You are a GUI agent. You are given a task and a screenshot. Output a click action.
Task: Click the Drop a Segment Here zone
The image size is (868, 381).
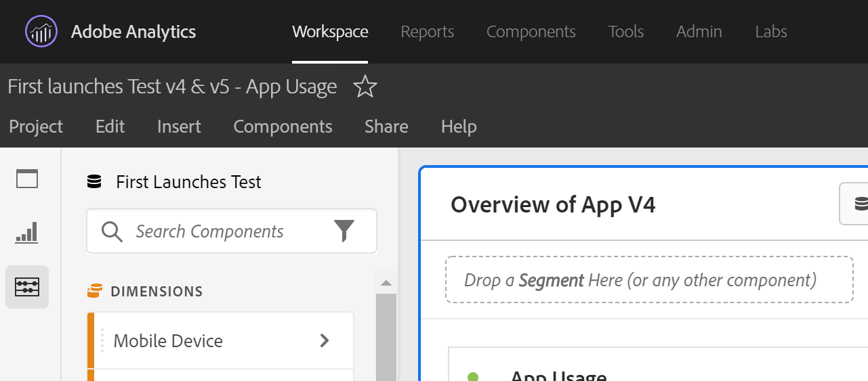click(x=648, y=279)
